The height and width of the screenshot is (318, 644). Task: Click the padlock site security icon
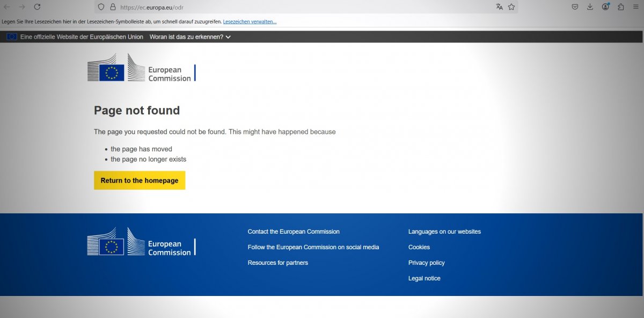tap(113, 7)
